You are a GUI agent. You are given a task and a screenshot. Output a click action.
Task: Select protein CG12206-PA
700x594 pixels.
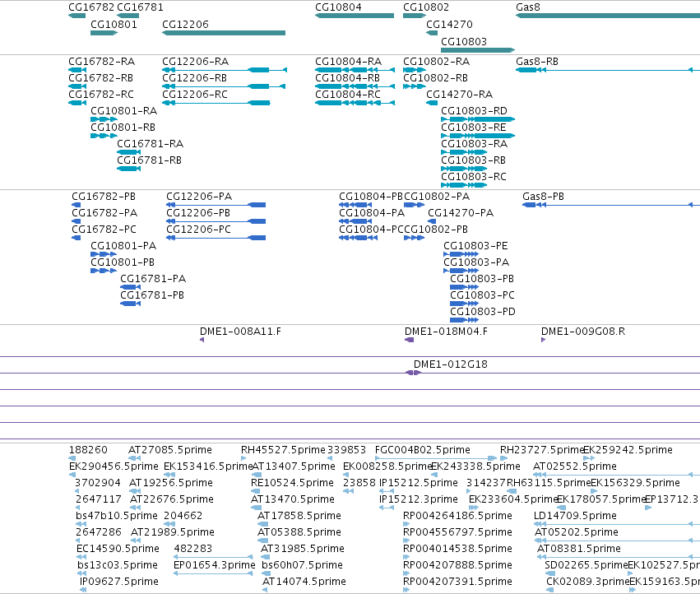(x=216, y=205)
